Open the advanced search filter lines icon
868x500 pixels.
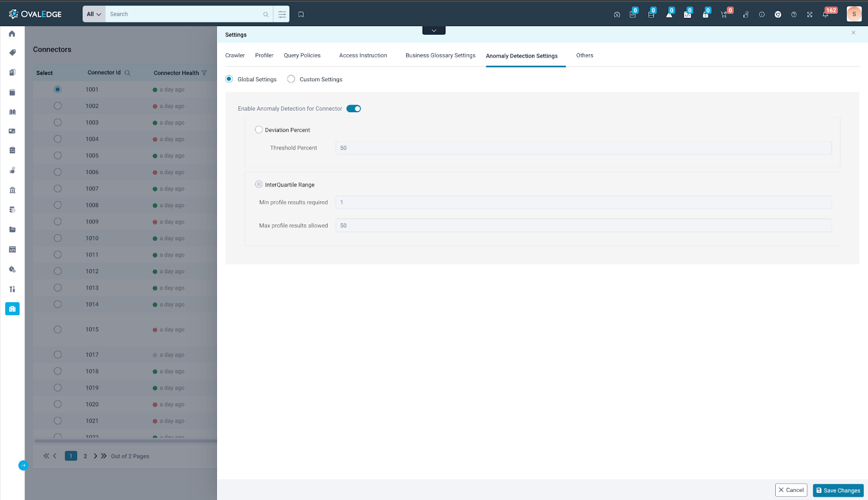coord(282,15)
